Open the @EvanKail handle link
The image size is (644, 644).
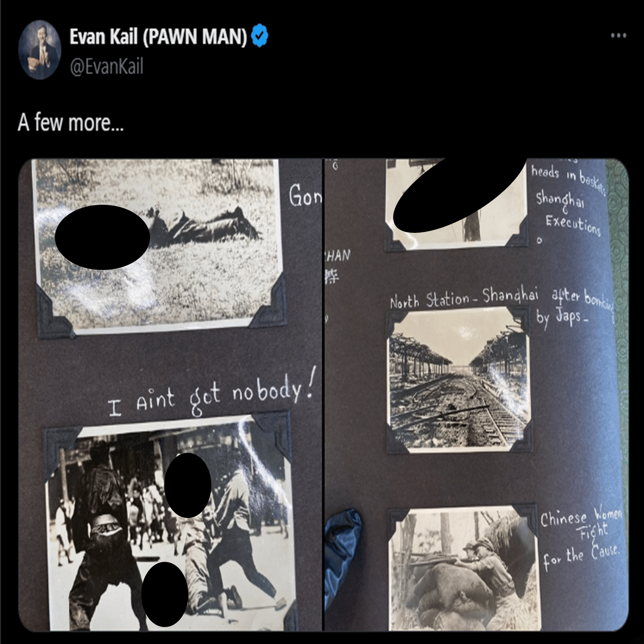click(106, 67)
